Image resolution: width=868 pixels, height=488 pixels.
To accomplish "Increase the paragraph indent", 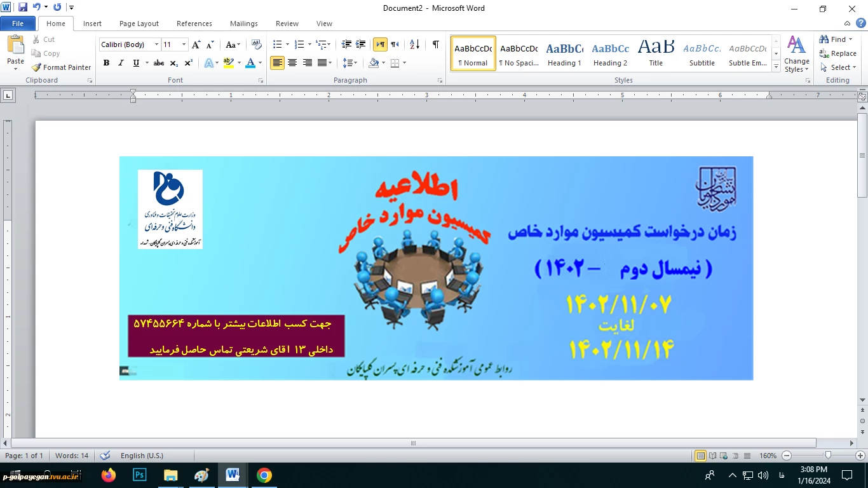I will 361,44.
